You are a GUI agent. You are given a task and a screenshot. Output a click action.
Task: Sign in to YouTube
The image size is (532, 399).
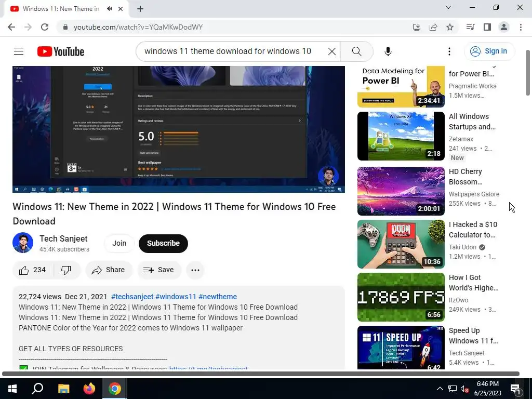[489, 51]
